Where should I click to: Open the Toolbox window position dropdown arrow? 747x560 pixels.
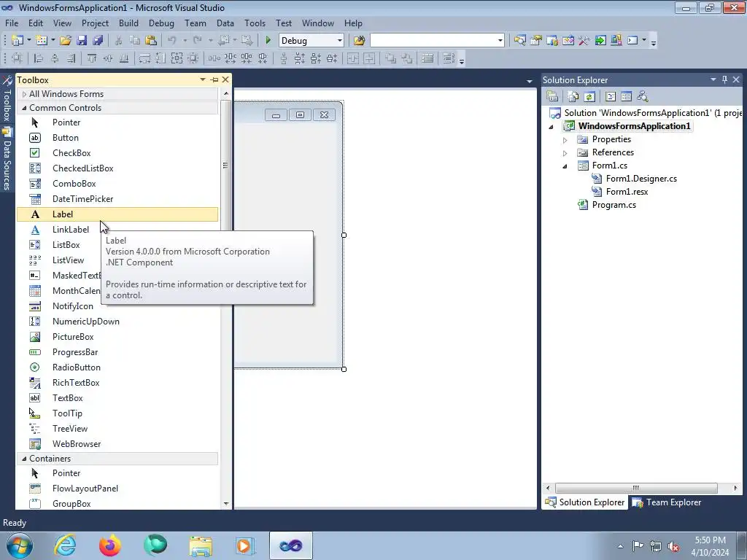[x=203, y=79]
